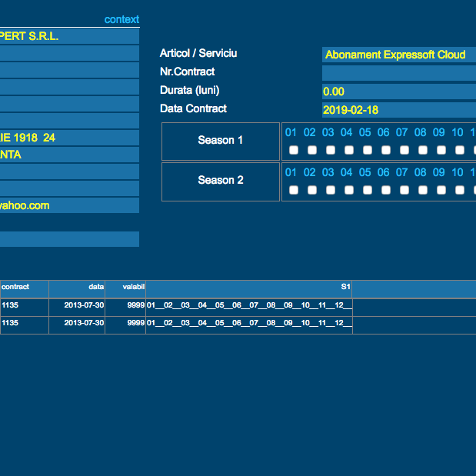Click the context link
The image size is (476, 476).
pyautogui.click(x=121, y=19)
